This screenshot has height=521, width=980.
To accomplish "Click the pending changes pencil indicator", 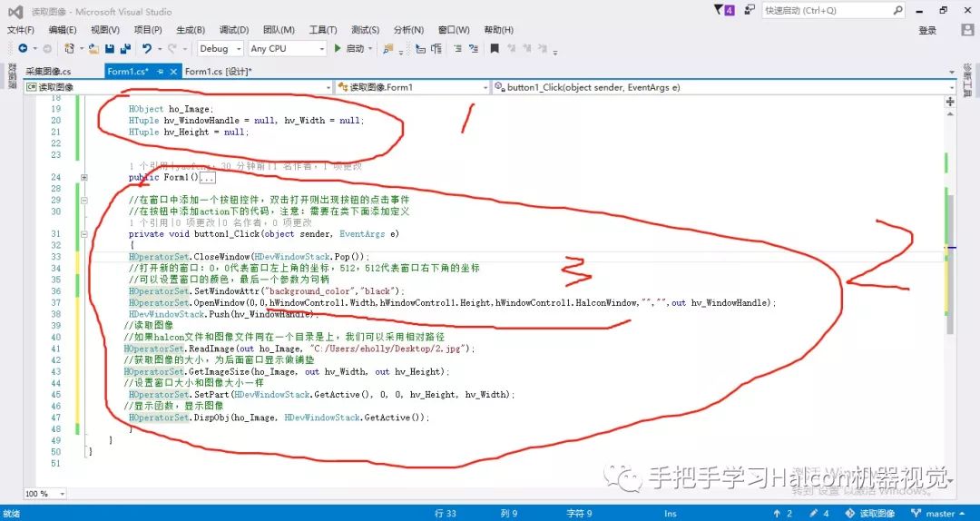I will (818, 514).
